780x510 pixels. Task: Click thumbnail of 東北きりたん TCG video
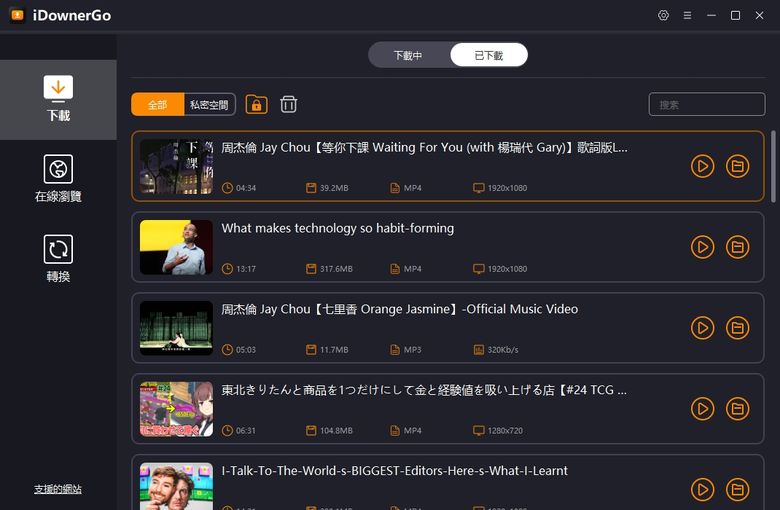pos(176,409)
